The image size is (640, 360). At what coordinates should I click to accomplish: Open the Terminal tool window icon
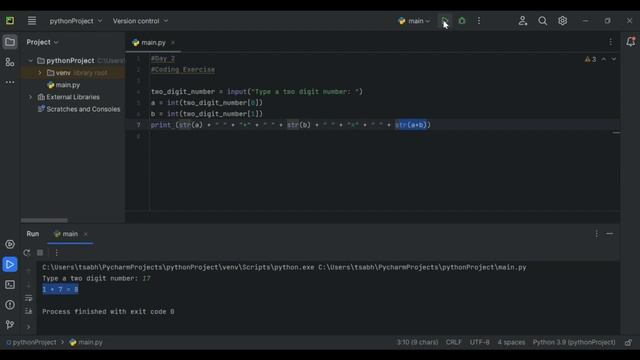(10, 284)
